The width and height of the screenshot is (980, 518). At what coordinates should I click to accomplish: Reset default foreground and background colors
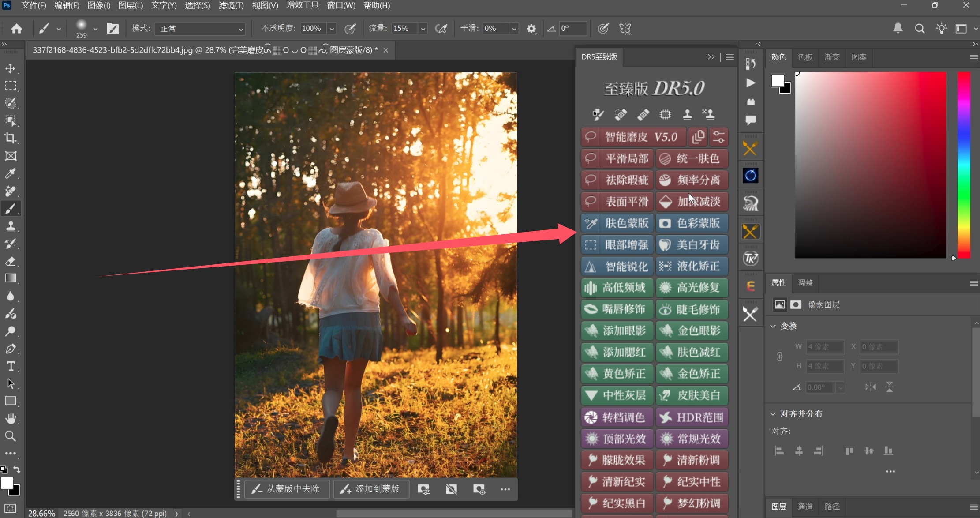(4, 469)
